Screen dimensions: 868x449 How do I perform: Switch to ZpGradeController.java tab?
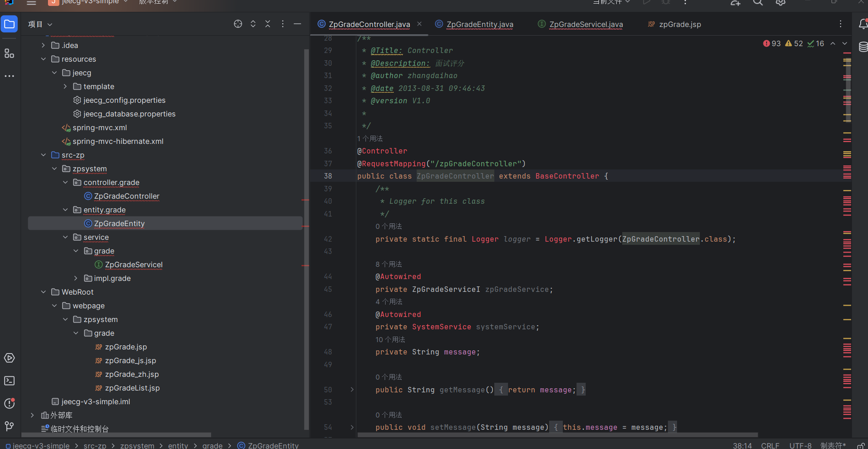369,24
